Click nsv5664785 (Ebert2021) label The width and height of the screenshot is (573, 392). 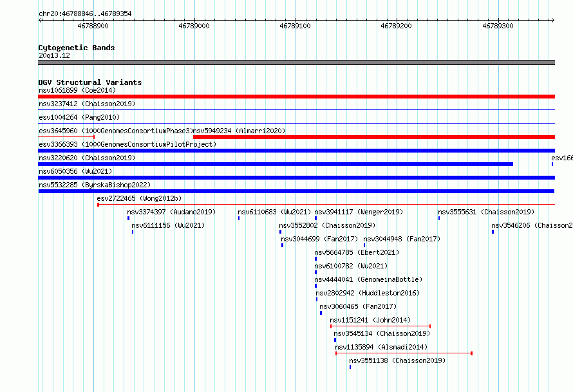(357, 252)
